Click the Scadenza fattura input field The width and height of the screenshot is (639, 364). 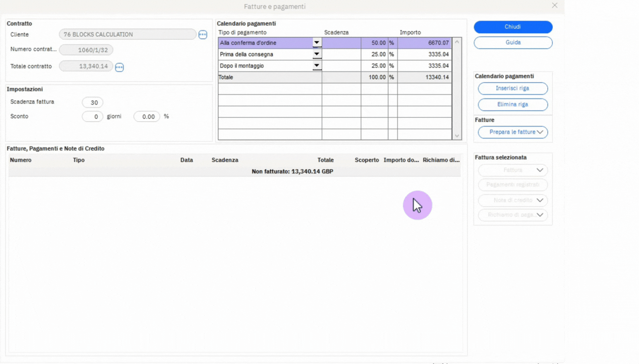(x=92, y=103)
